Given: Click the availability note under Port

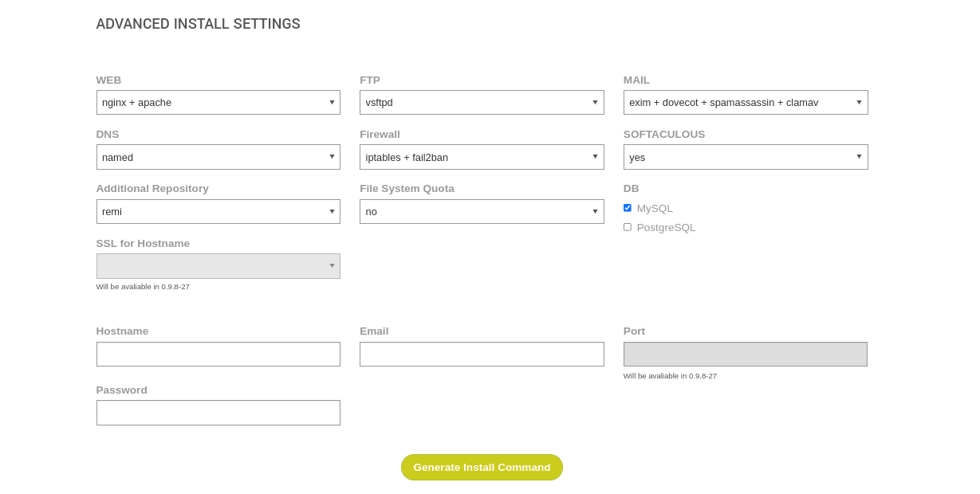Looking at the screenshot, I should 670,376.
